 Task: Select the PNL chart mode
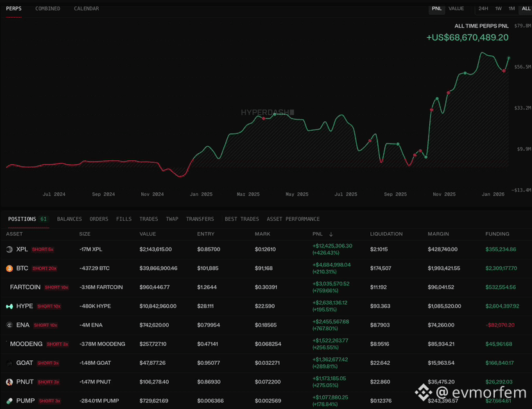(436, 8)
